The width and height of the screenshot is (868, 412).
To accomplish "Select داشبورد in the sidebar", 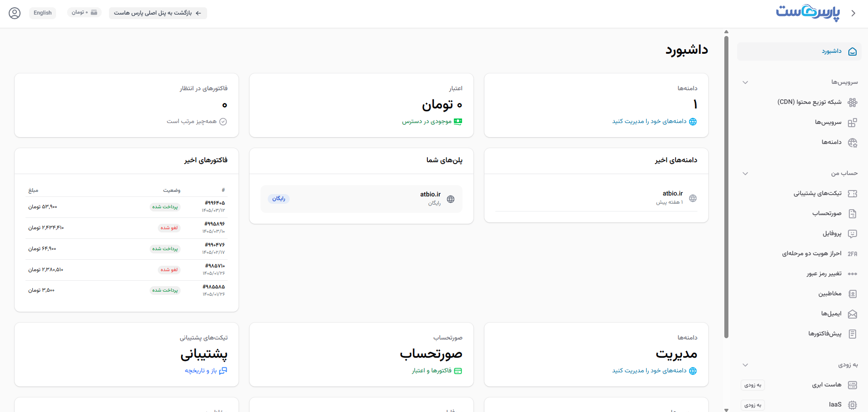I will pos(799,51).
